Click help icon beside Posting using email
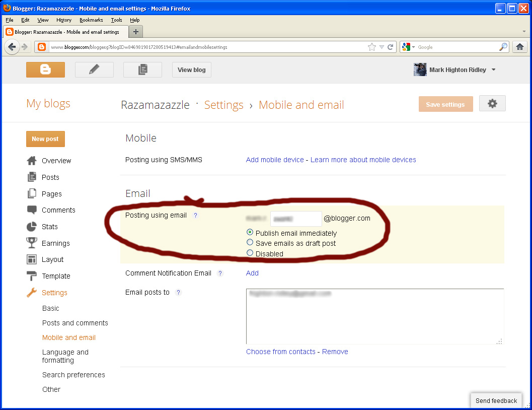The image size is (532, 410). point(195,215)
